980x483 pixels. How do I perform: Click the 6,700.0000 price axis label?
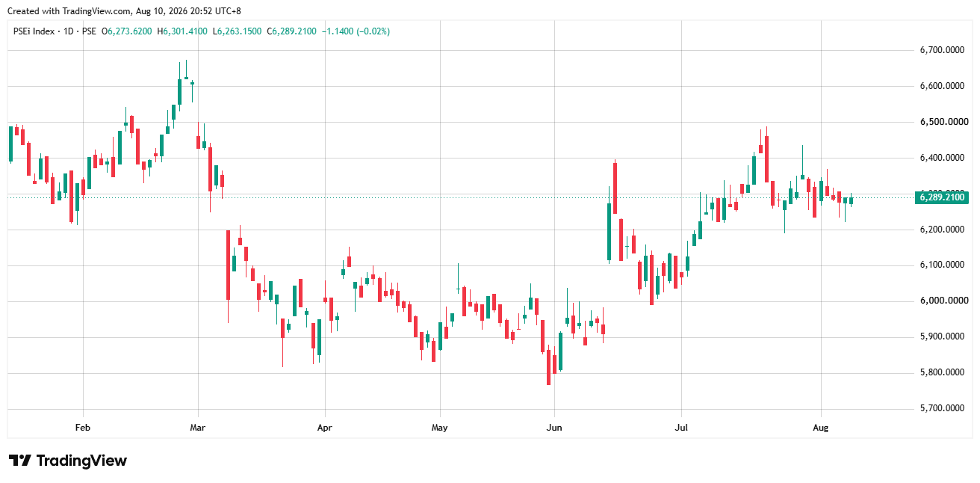click(941, 50)
